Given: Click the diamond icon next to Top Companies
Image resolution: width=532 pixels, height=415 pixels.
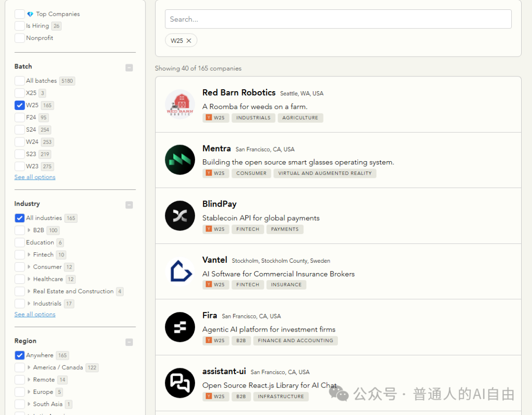Looking at the screenshot, I should 30,14.
